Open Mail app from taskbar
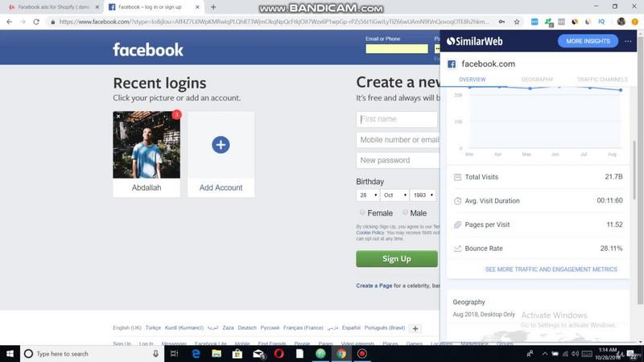644x362 pixels. pyautogui.click(x=258, y=353)
